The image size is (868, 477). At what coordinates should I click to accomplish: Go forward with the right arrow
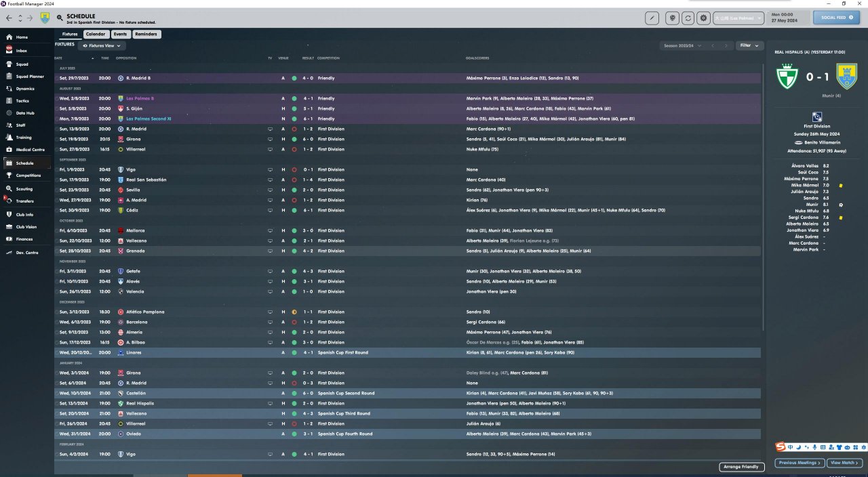coord(31,18)
